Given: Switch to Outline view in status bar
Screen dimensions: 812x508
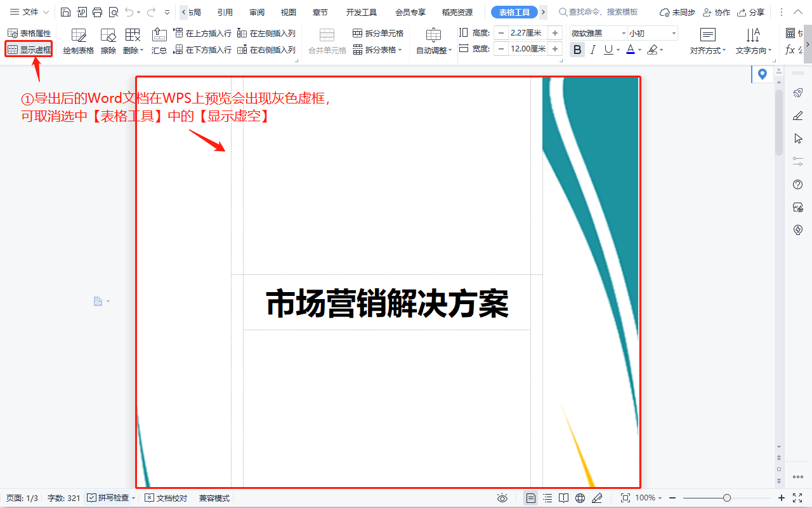Looking at the screenshot, I should 547,498.
